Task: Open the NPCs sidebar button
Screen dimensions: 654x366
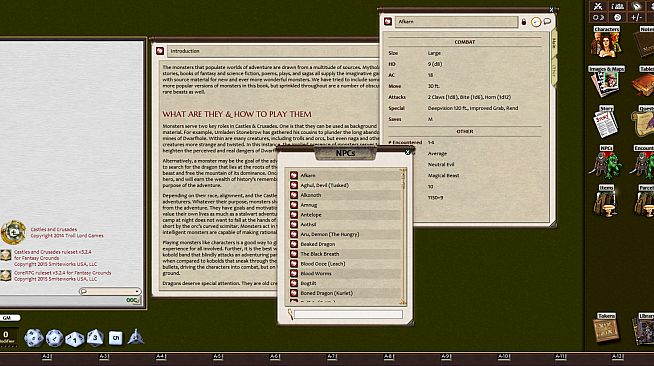Action: pyautogui.click(x=606, y=161)
